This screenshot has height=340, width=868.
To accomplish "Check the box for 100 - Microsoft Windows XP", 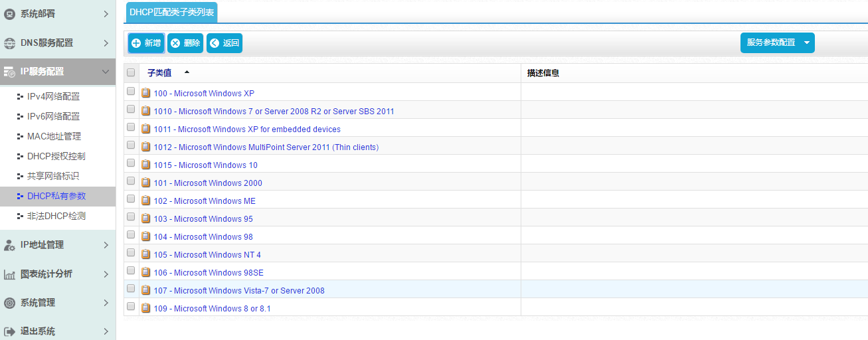I will coord(131,92).
